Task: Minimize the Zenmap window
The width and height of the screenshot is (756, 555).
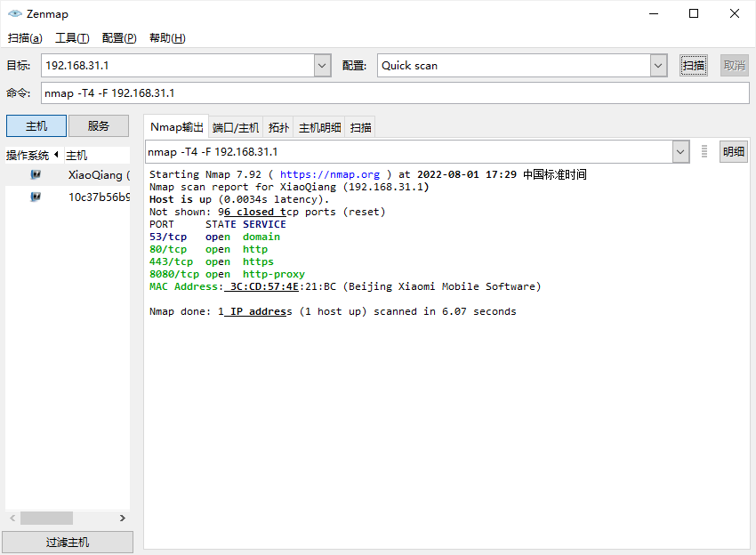Action: 654,13
